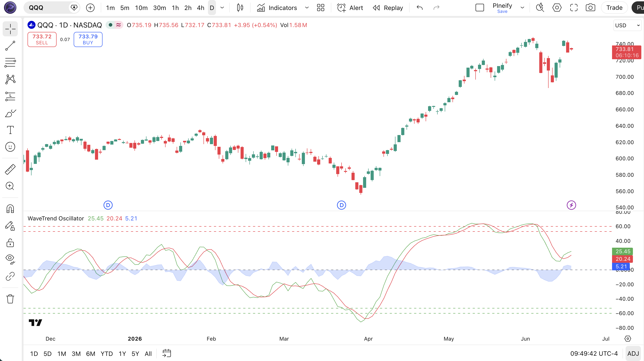Click the undo arrow
The height and width of the screenshot is (361, 644).
[420, 8]
